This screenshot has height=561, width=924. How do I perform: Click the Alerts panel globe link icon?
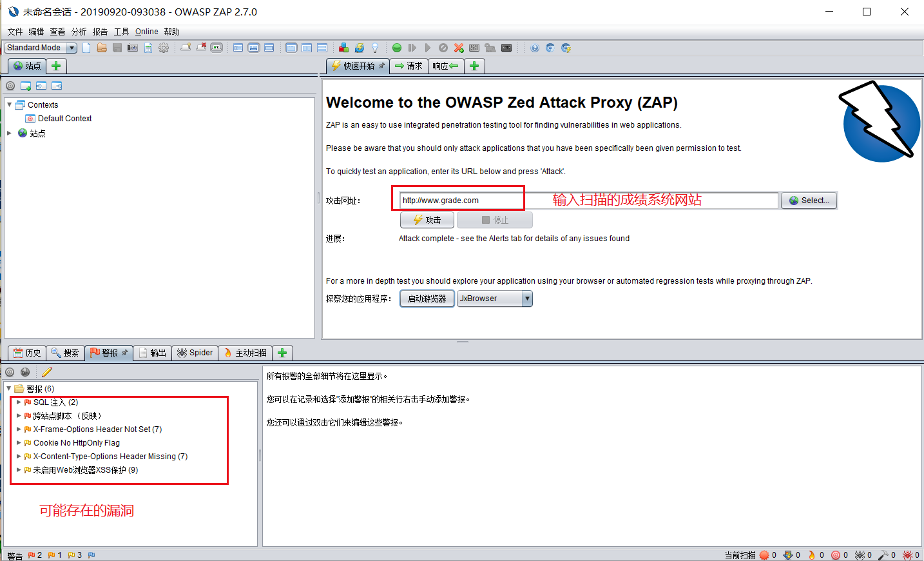(25, 372)
